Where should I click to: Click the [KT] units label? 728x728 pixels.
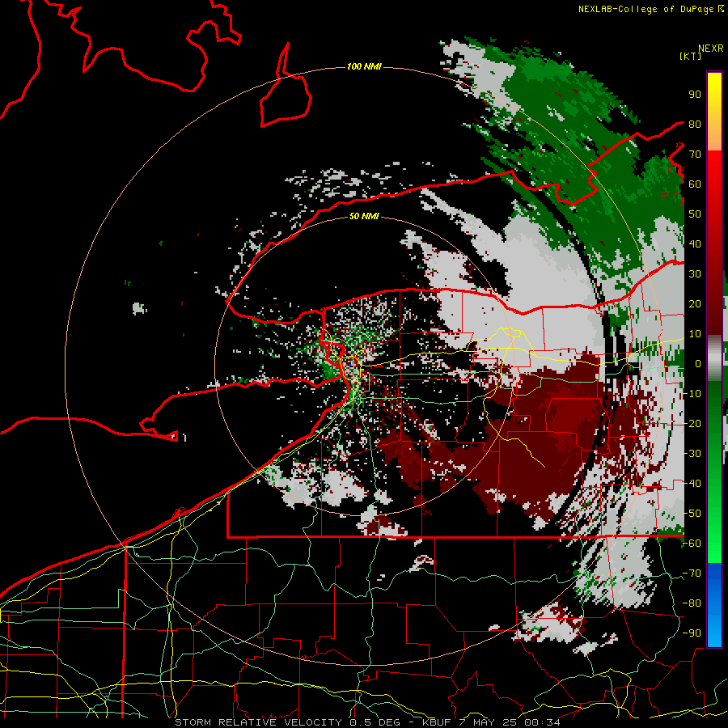pos(691,56)
